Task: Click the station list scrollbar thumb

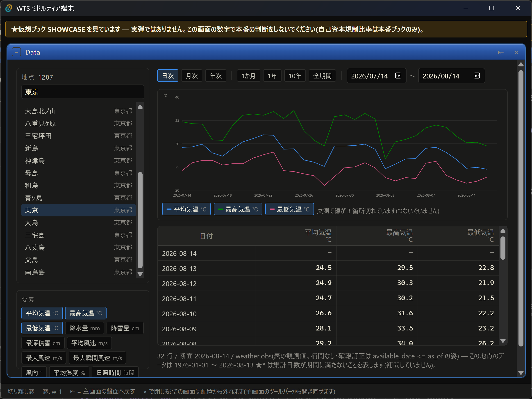Action: click(140, 220)
